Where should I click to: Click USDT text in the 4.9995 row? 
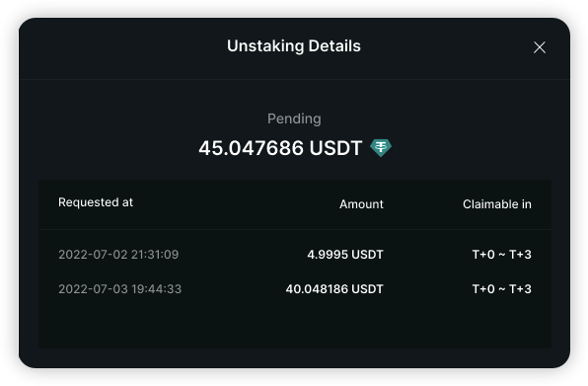[x=367, y=255]
